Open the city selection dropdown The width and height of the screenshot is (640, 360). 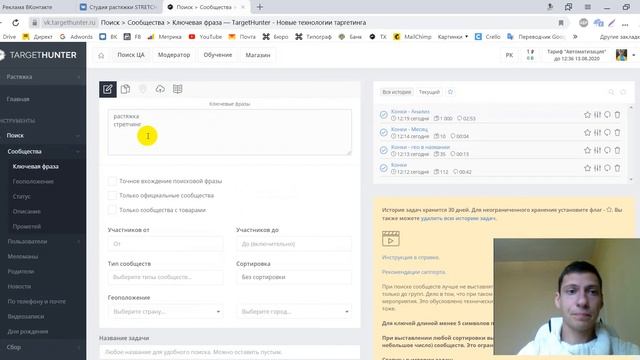point(293,311)
